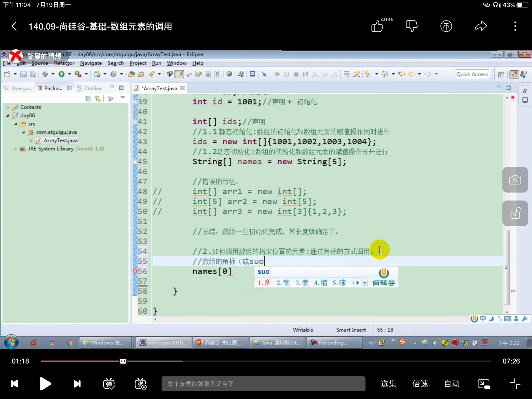The height and width of the screenshot is (399, 532).
Task: Go back with the top-left arrow
Action: [x=14, y=26]
